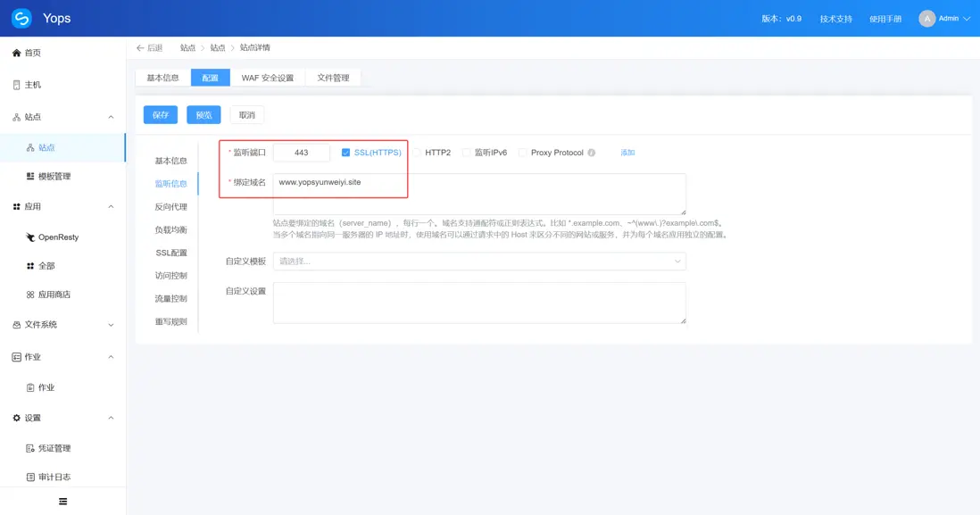
Task: Open the Admin user menu chevron
Action: [967, 19]
